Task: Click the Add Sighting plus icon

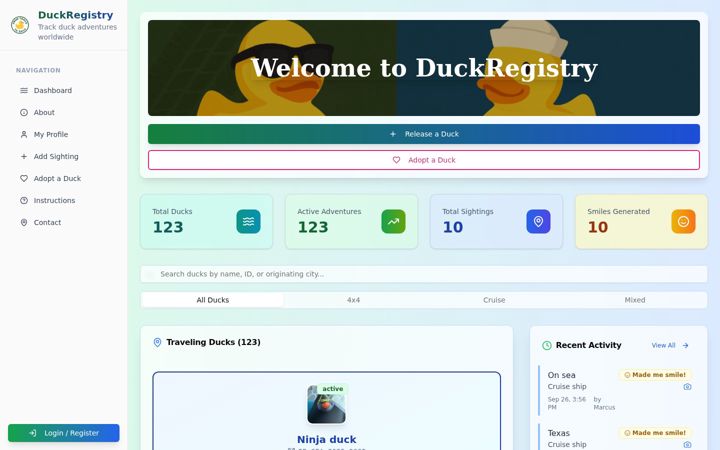Action: [24, 157]
